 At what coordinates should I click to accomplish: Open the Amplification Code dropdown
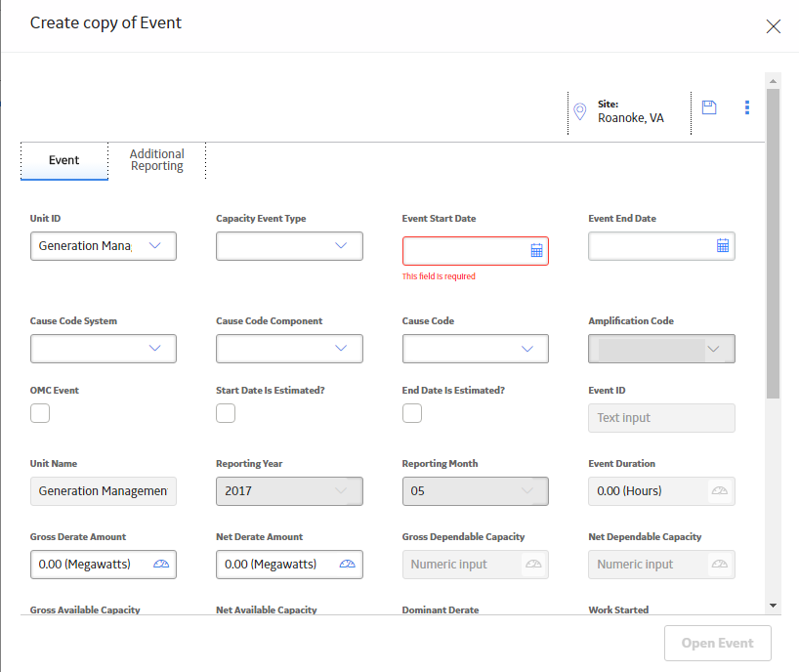tap(661, 349)
